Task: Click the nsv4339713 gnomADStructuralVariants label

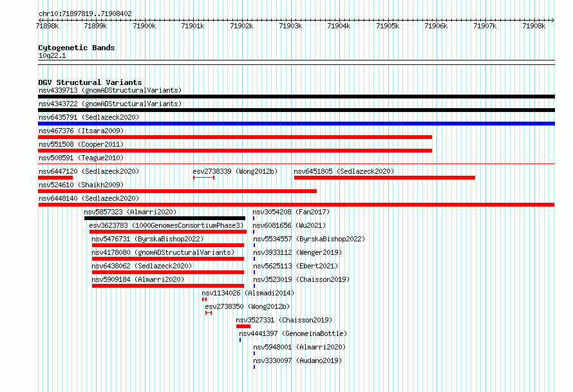Action: click(110, 90)
